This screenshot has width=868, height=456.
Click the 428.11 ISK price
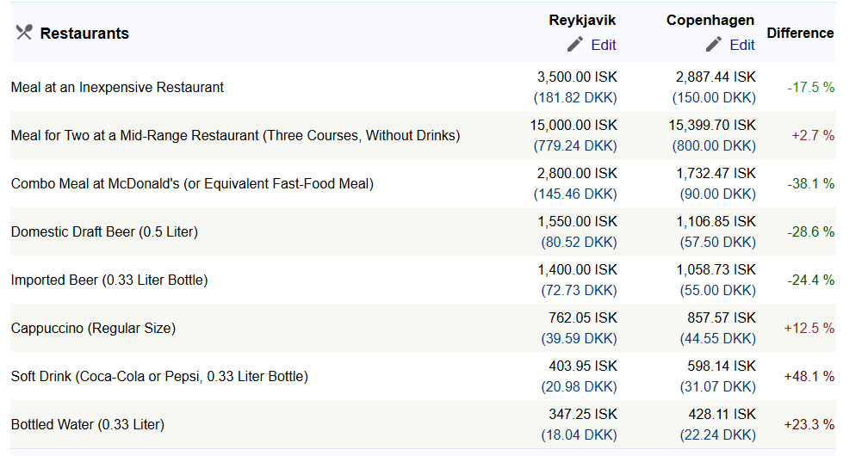point(722,414)
